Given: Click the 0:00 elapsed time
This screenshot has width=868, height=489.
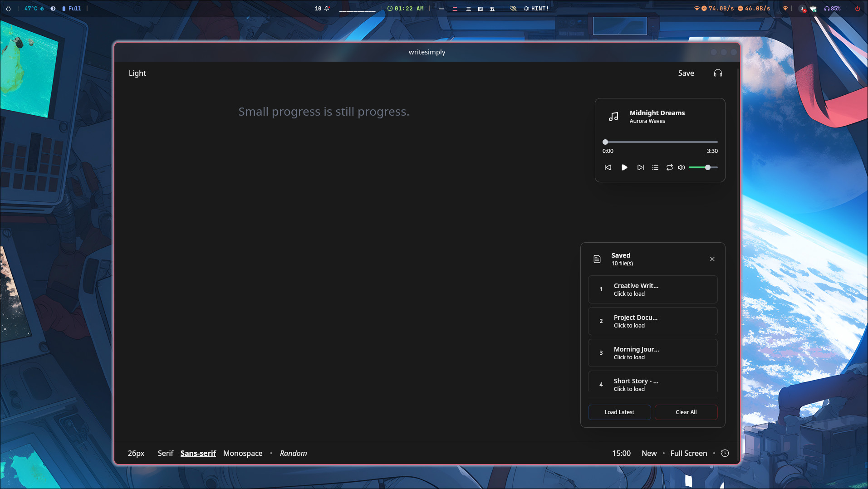Looking at the screenshot, I should (608, 151).
